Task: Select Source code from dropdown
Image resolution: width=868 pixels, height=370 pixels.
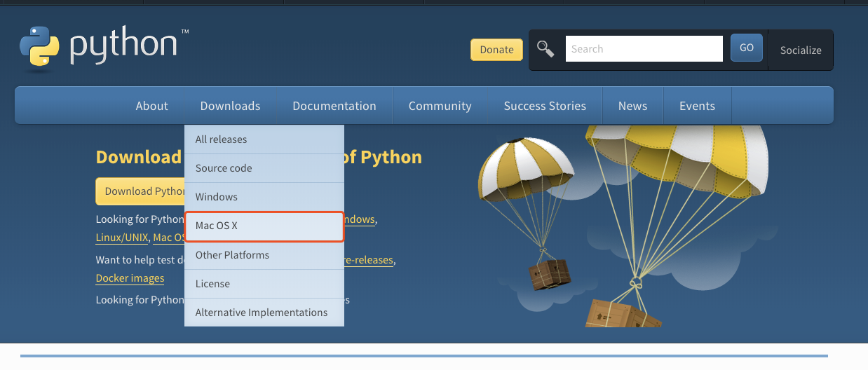Action: click(264, 168)
